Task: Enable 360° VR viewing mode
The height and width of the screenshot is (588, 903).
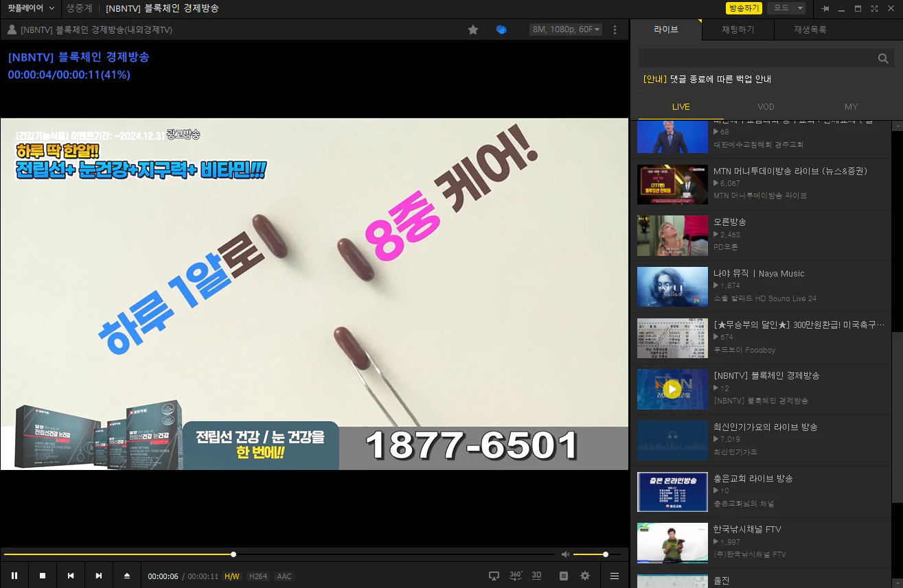Action: pyautogui.click(x=515, y=576)
